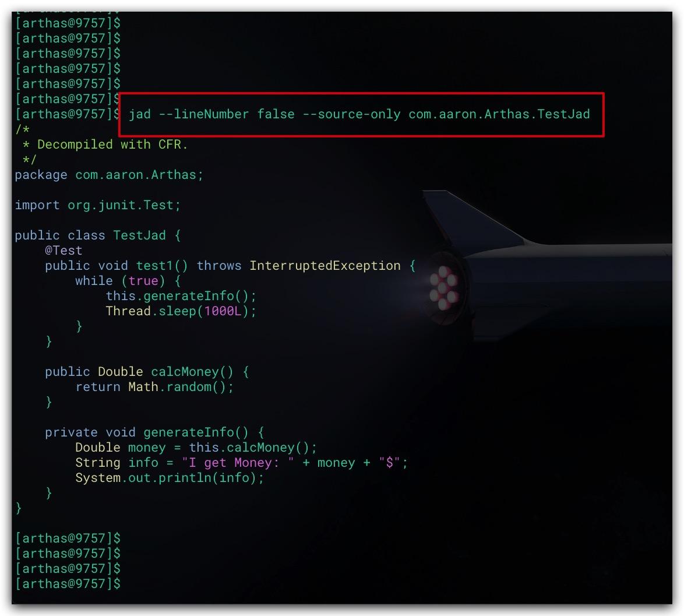The height and width of the screenshot is (616, 684).
Task: Click the rocket engine in the background image
Action: (x=444, y=288)
